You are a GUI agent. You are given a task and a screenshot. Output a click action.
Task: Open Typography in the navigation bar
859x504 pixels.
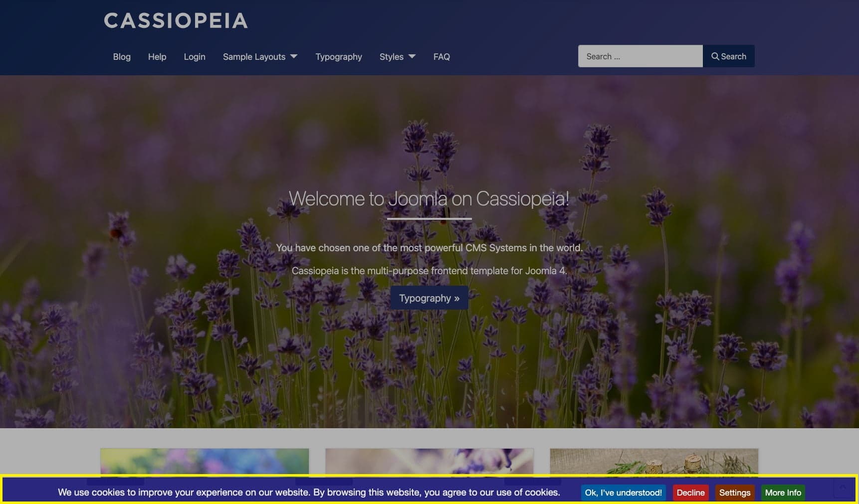click(x=339, y=57)
